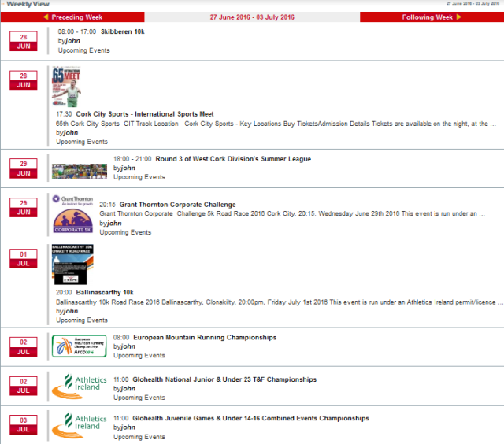Screen dimensions: 504x444
Task: Open Upcoming Events under Mountain Running Championships
Action: (x=139, y=355)
